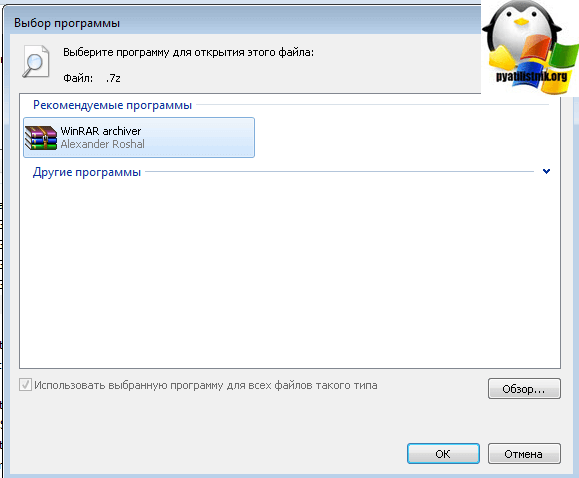Click the penguin logo image
The width and height of the screenshot is (579, 478).
coord(530,47)
